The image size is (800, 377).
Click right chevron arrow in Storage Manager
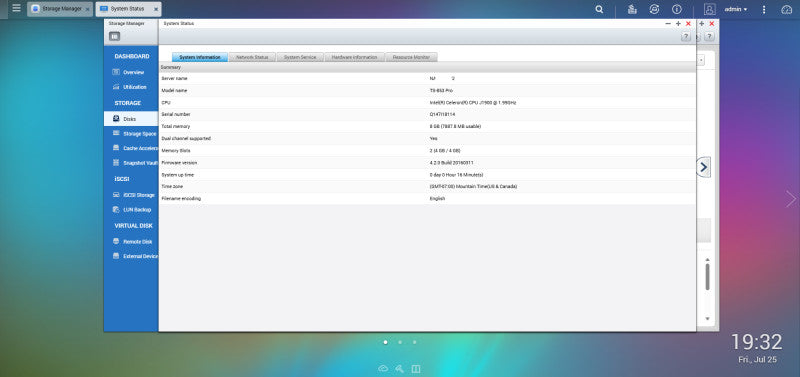tap(704, 167)
